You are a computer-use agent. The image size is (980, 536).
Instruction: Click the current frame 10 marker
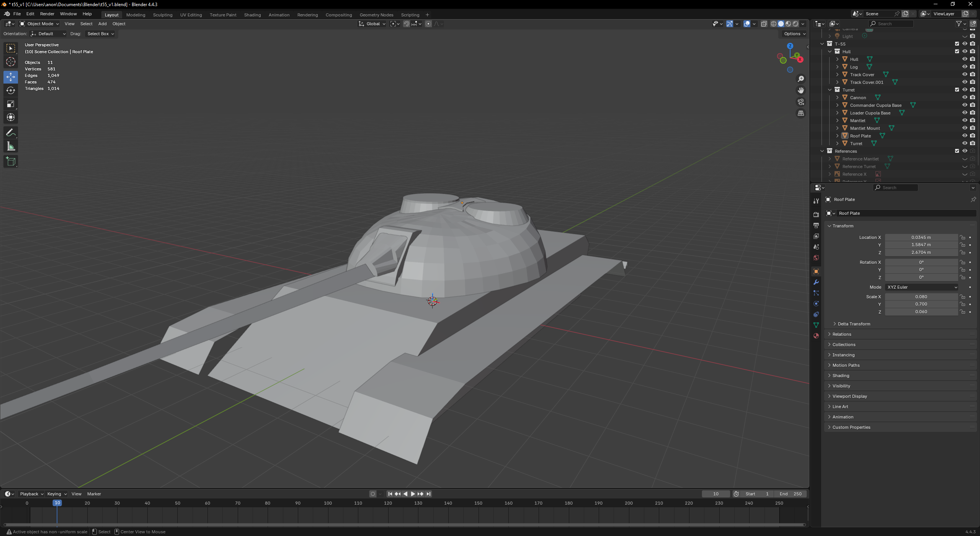pyautogui.click(x=57, y=503)
